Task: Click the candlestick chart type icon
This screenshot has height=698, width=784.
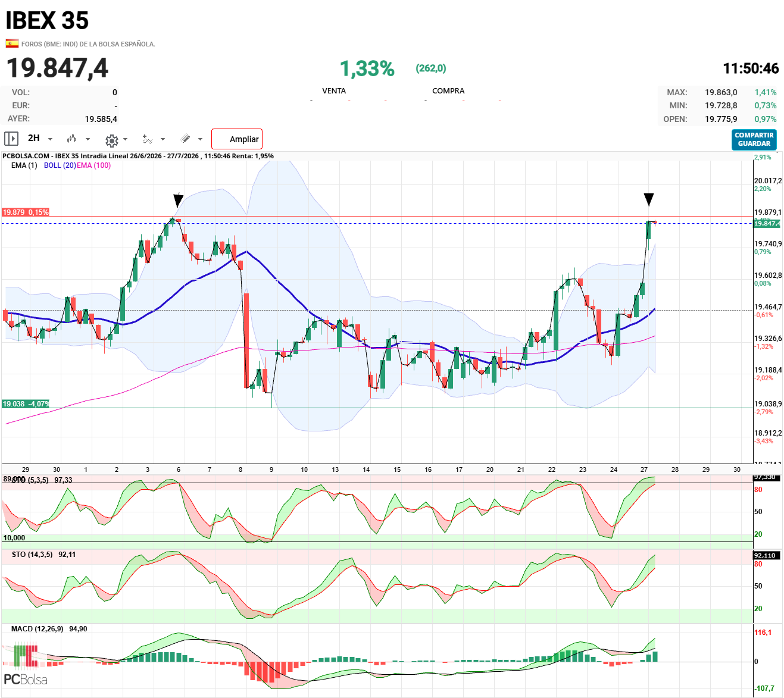Action: pyautogui.click(x=71, y=139)
